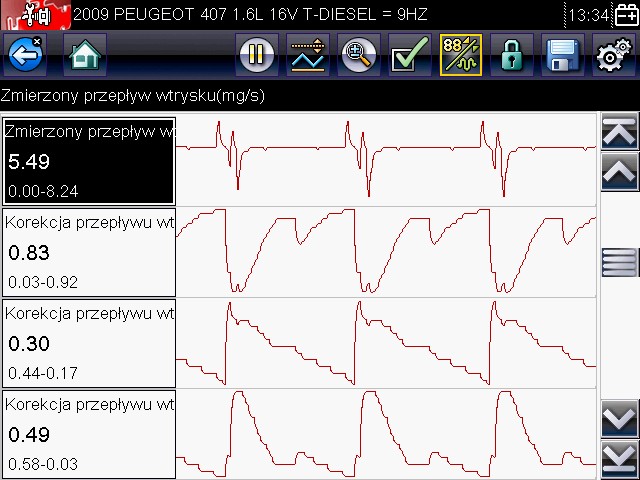Open the gear settings menu
The image size is (640, 480).
pyautogui.click(x=613, y=56)
